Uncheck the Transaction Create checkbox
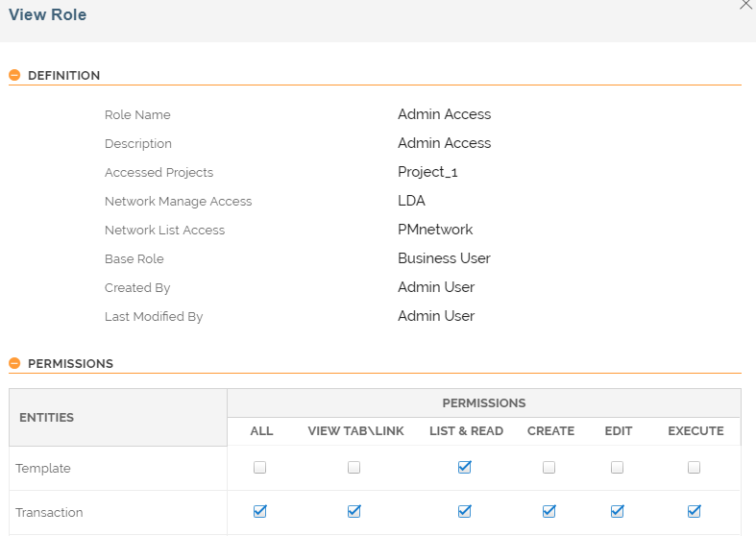Screen dimensions: 756x536 coord(549,512)
